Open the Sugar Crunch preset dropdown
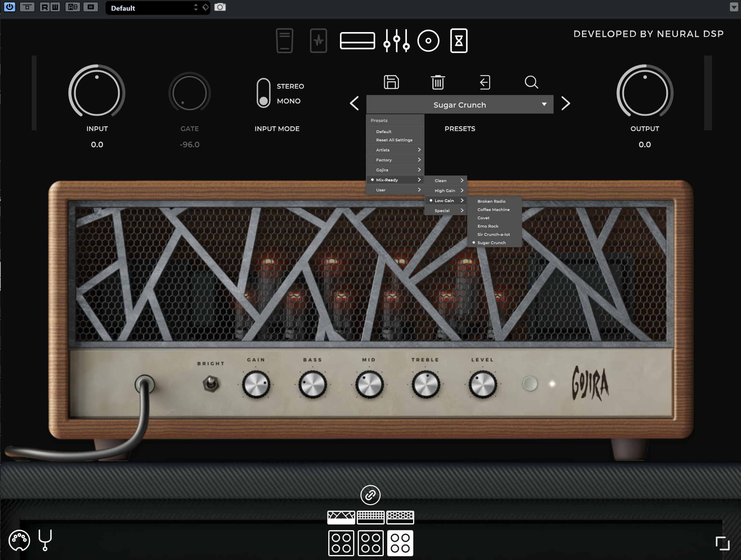 [x=460, y=104]
